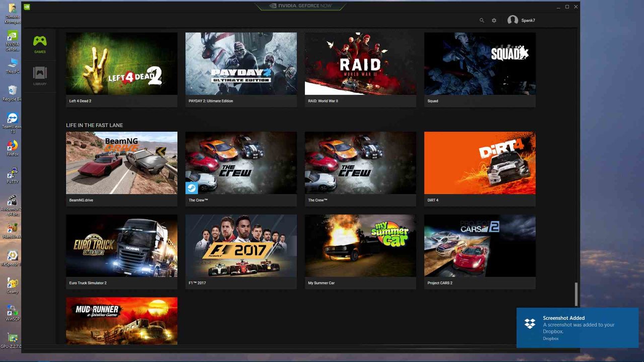Screen dimensions: 644x362
Task: Click the 'Left 4 Dead 2' title label
Action: point(80,101)
